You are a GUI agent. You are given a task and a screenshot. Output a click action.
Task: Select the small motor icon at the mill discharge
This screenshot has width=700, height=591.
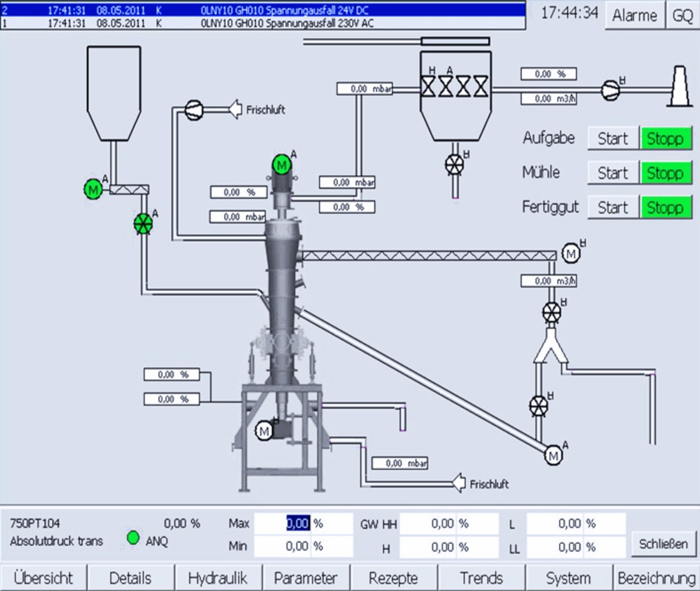tap(264, 432)
